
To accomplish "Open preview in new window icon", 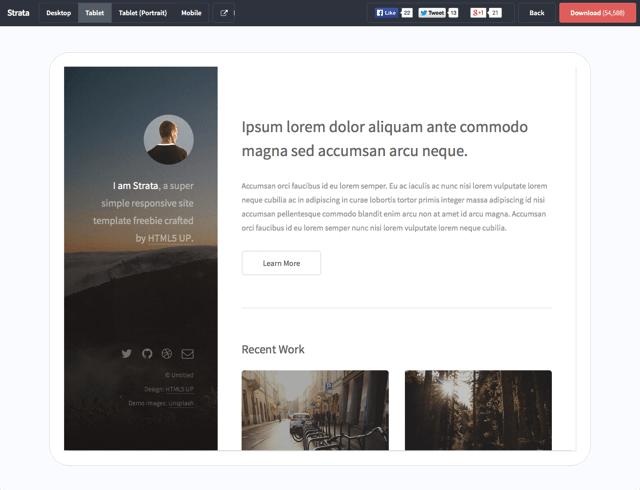I will tap(224, 13).
